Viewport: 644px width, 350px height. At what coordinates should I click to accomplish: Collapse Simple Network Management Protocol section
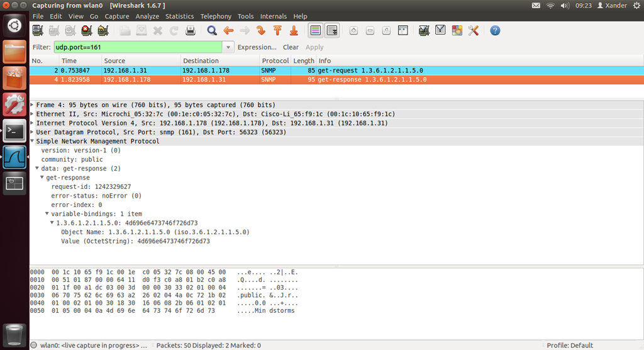click(x=32, y=141)
